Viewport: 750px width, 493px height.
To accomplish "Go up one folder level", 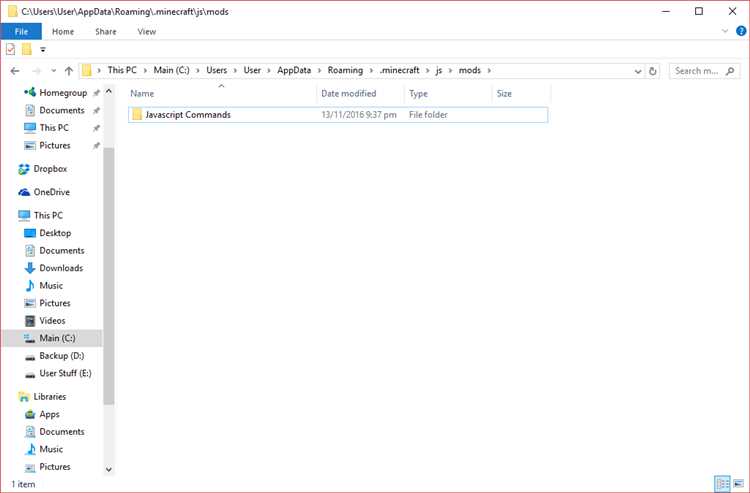I will 69,71.
